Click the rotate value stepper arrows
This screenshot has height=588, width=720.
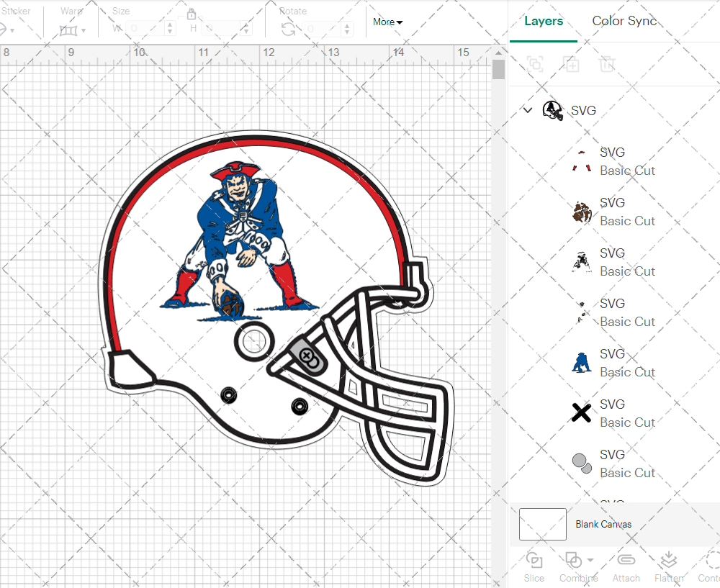[347, 29]
